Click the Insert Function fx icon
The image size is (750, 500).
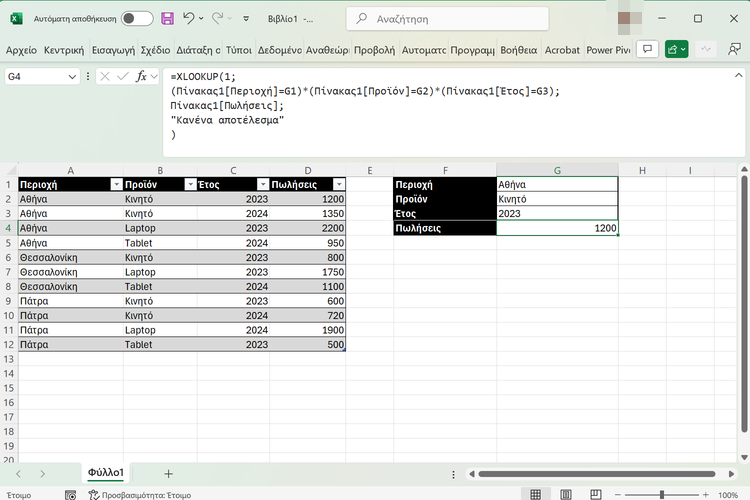(x=141, y=77)
